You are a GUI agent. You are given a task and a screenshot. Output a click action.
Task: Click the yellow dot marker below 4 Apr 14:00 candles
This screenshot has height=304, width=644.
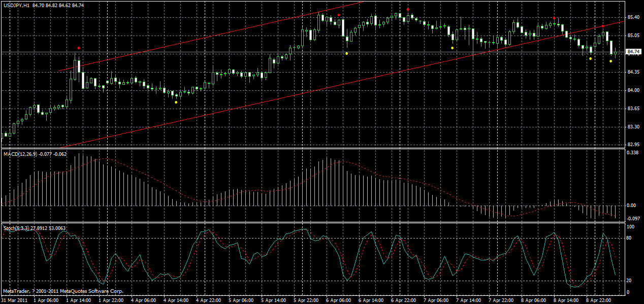tap(175, 101)
